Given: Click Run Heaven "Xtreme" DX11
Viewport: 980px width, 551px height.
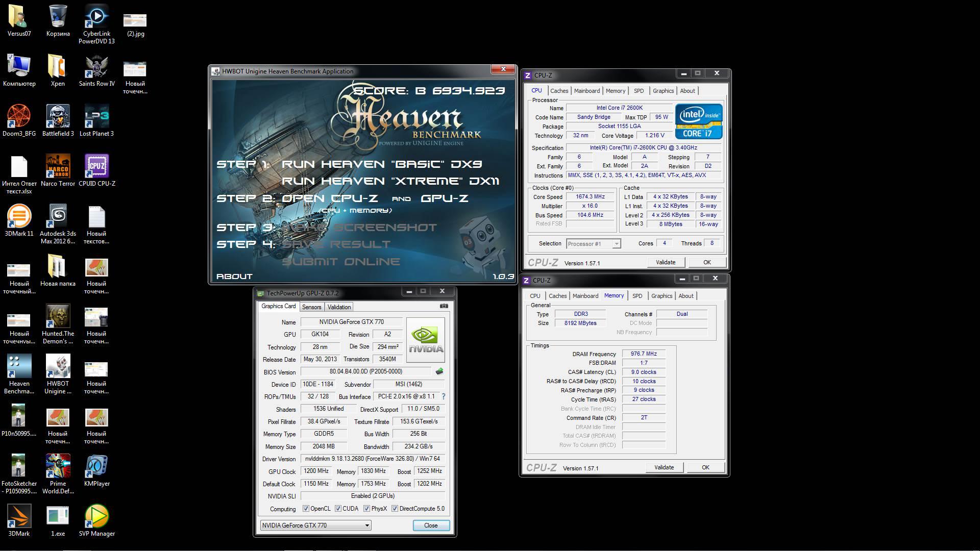Looking at the screenshot, I should point(390,181).
